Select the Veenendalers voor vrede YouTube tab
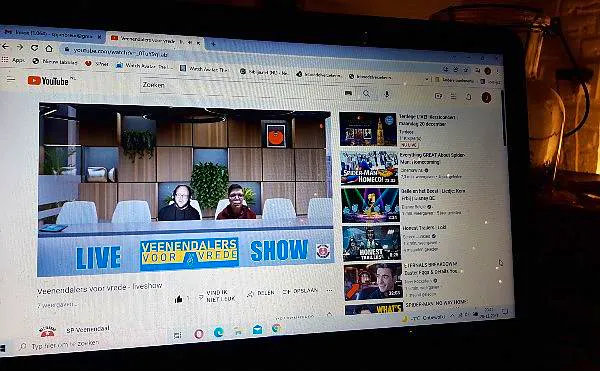This screenshot has width=600, height=371. click(154, 40)
